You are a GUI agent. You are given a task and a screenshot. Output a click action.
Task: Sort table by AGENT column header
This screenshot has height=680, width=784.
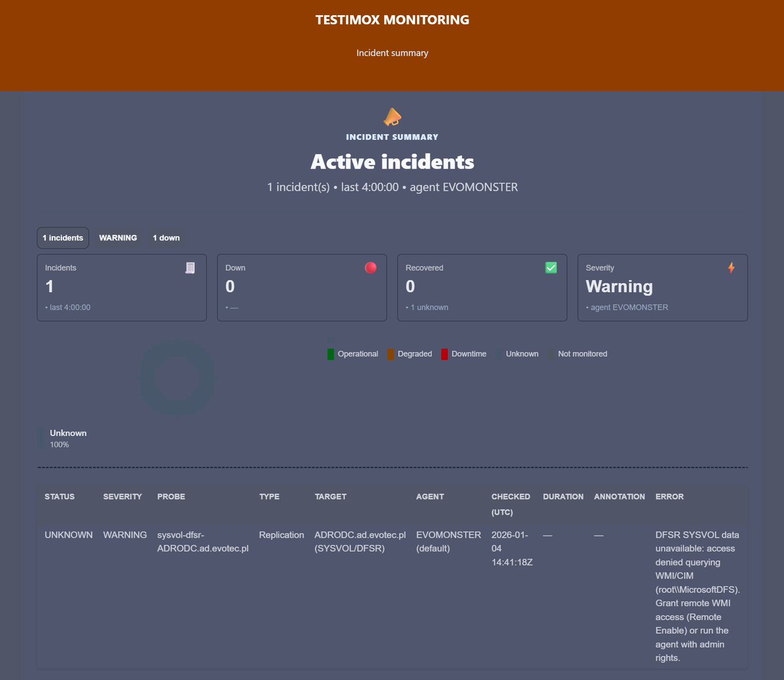(430, 496)
